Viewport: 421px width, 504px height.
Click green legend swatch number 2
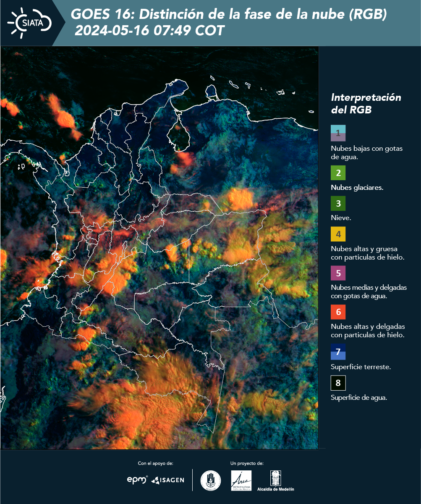point(338,173)
